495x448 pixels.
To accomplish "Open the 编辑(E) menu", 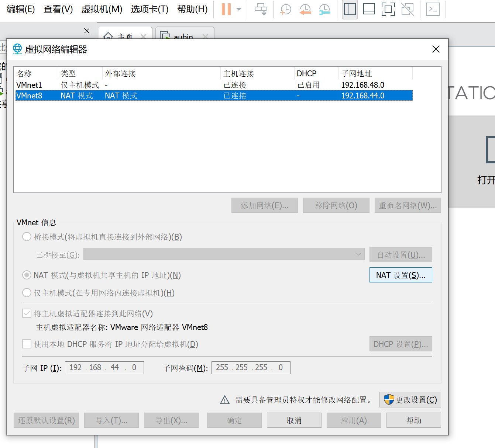I will (21, 9).
